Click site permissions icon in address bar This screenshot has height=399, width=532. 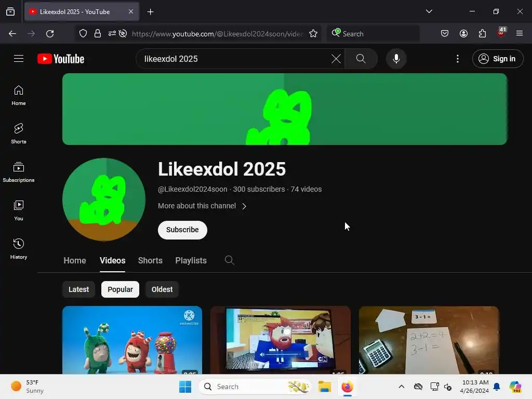(x=112, y=34)
